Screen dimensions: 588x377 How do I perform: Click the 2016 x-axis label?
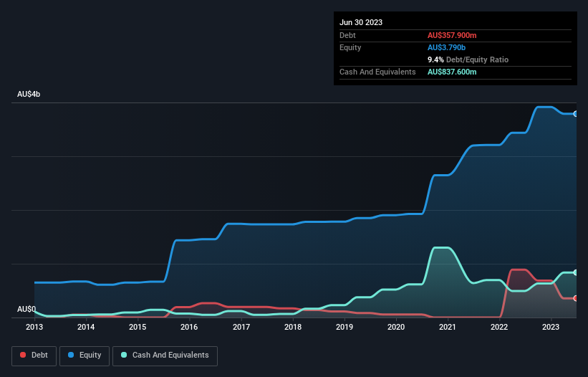[189, 327]
